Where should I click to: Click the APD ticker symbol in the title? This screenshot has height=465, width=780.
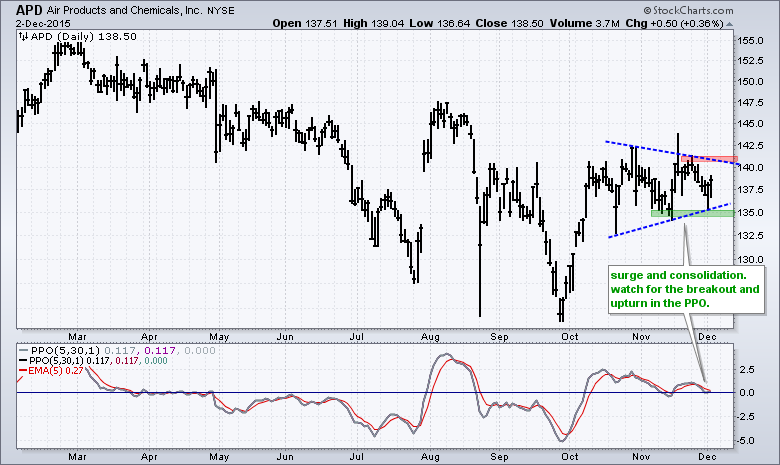tap(29, 10)
